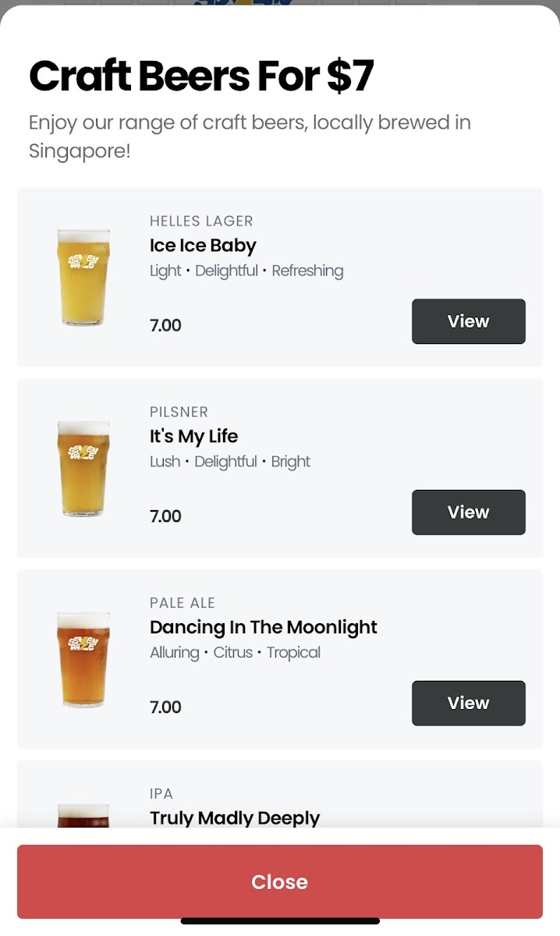This screenshot has height=936, width=560.
Task: Select the Truly Madly Deeply title
Action: point(234,817)
